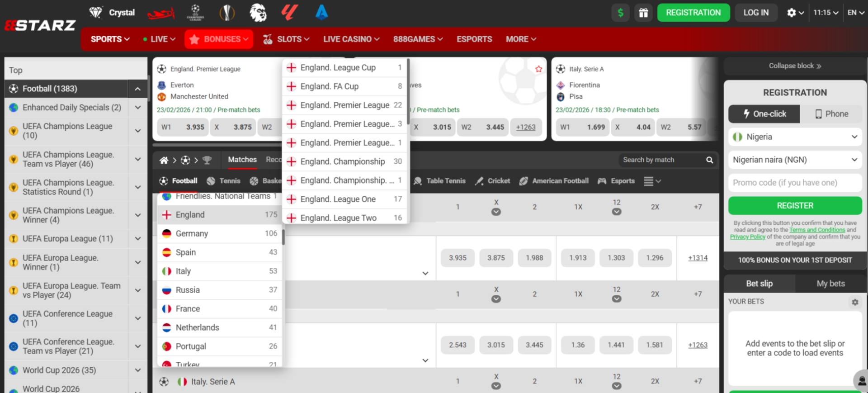This screenshot has height=393, width=868.
Task: Open the Premier League lion icon
Action: tap(258, 13)
